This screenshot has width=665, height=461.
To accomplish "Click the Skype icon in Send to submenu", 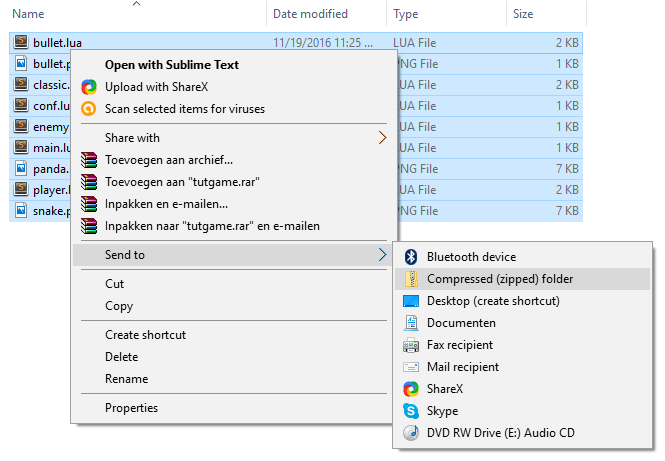I will click(410, 411).
